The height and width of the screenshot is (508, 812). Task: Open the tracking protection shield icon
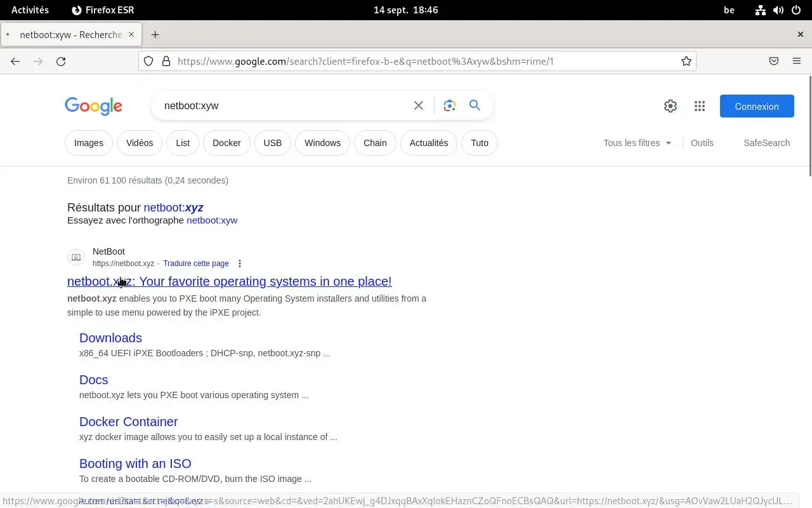148,62
